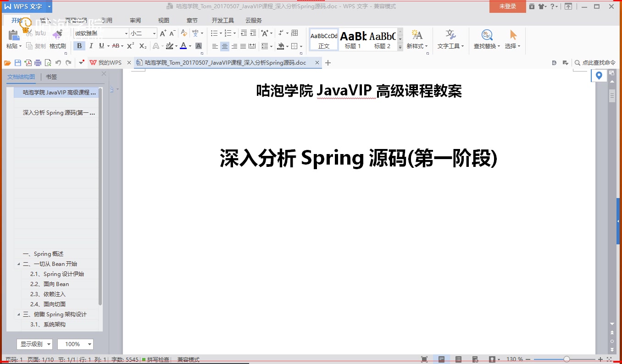Save document with the floppy disk icon
622x364 pixels.
17,63
